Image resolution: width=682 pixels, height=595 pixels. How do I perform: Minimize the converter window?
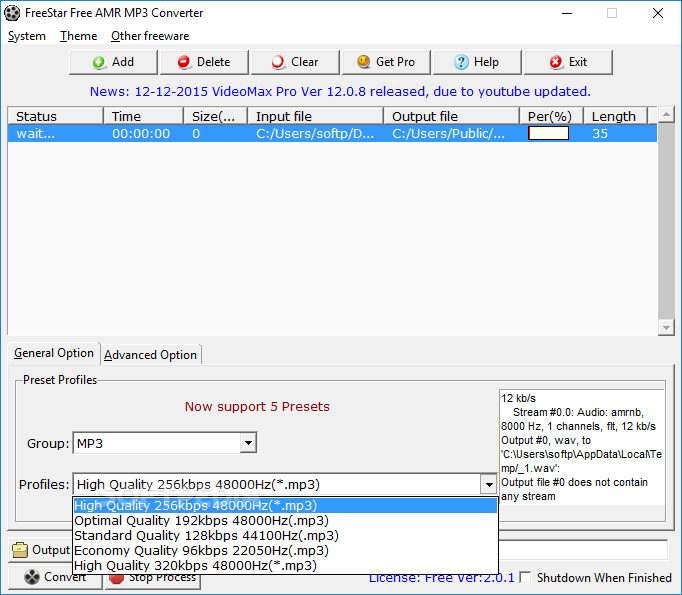(x=567, y=13)
